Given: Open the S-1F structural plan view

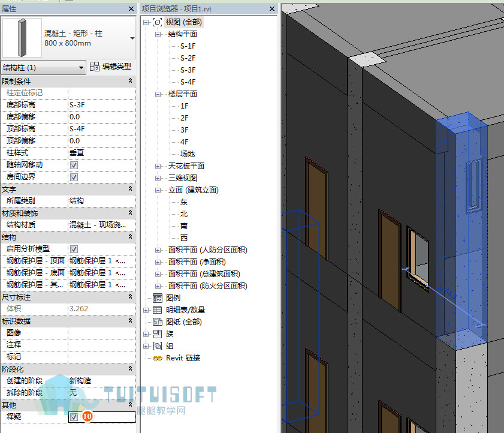Looking at the screenshot, I should point(188,46).
